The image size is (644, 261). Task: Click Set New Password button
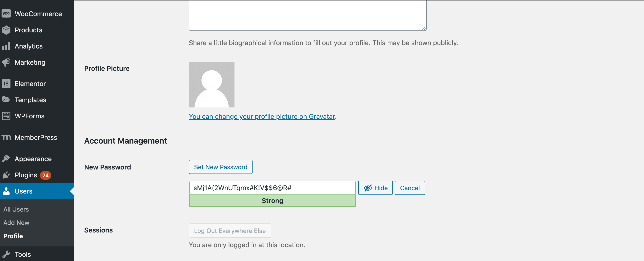pyautogui.click(x=220, y=167)
